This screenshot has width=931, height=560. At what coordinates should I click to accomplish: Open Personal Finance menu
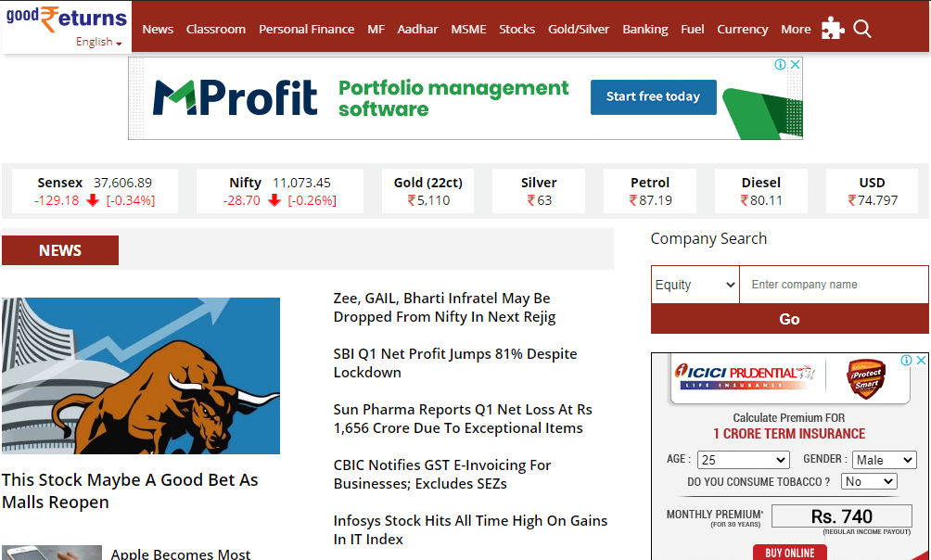[x=306, y=29]
